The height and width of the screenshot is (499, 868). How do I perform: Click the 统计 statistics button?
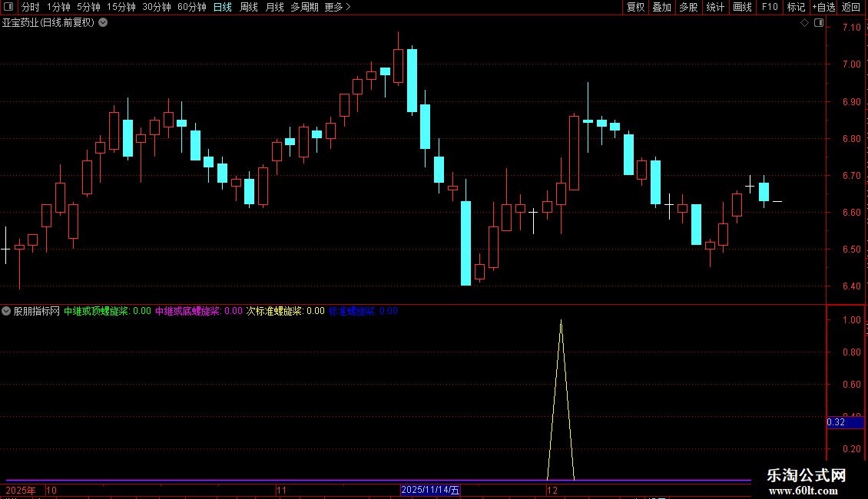pyautogui.click(x=715, y=7)
